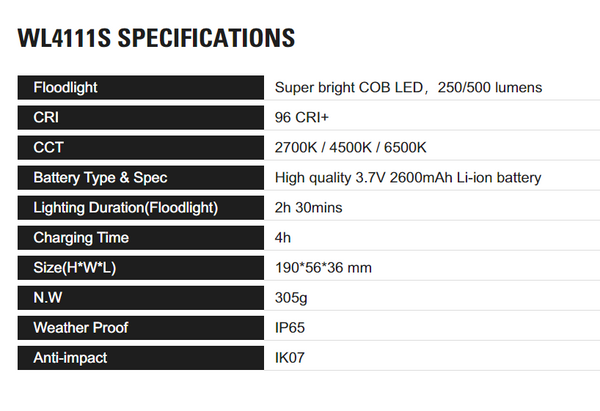Viewport: 600px width, 411px height.
Task: Click Battery Type & Spec label
Action: (x=140, y=178)
